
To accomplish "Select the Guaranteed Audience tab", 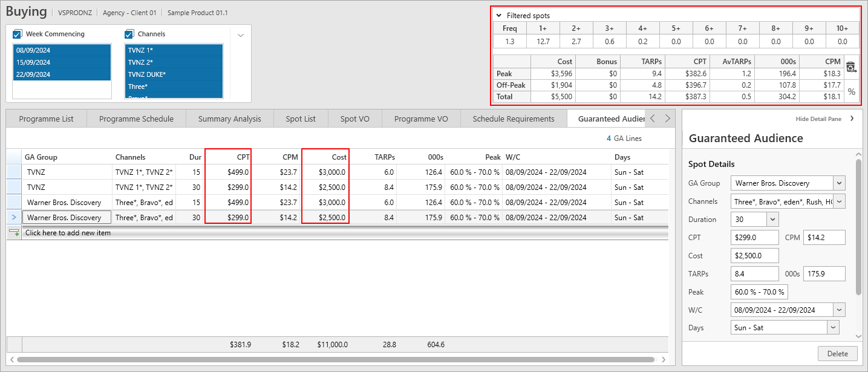I will [x=607, y=119].
